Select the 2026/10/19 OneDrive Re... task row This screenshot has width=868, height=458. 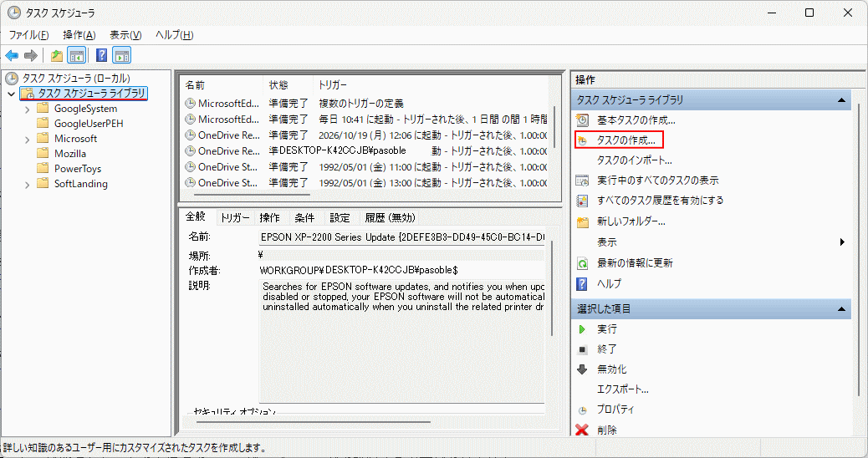(x=365, y=135)
